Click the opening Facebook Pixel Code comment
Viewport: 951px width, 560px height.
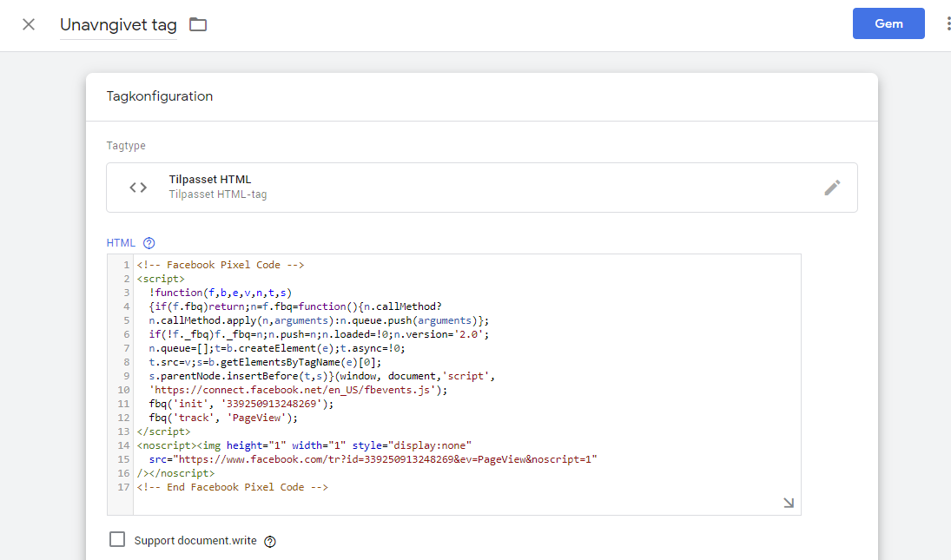[221, 265]
